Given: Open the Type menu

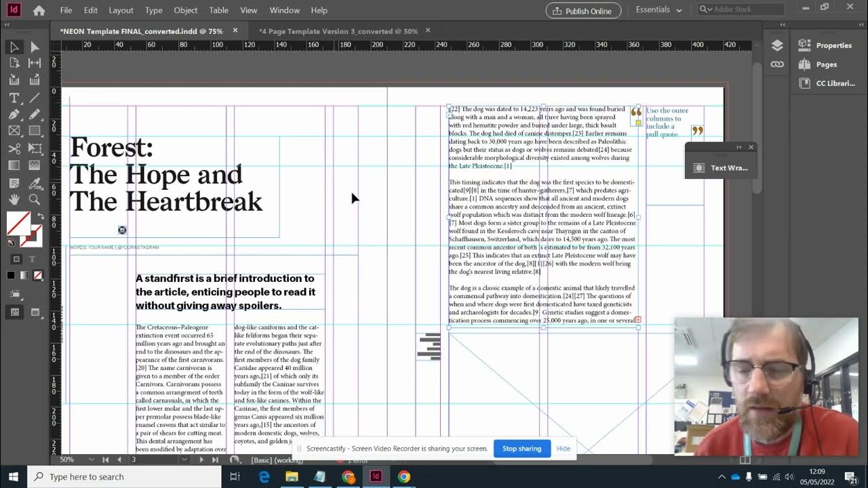Looking at the screenshot, I should (154, 10).
